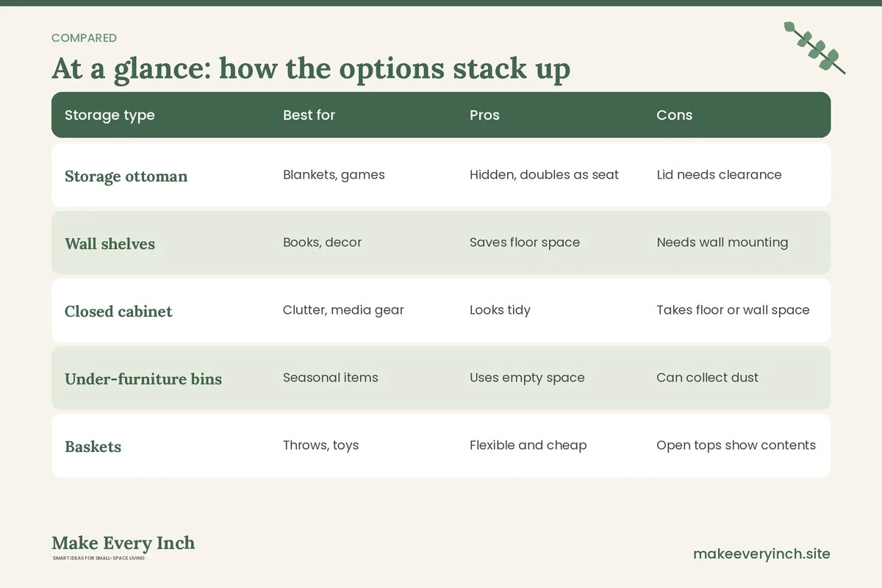882x588 pixels.
Task: Click the "Storage type" column header
Action: coord(110,115)
